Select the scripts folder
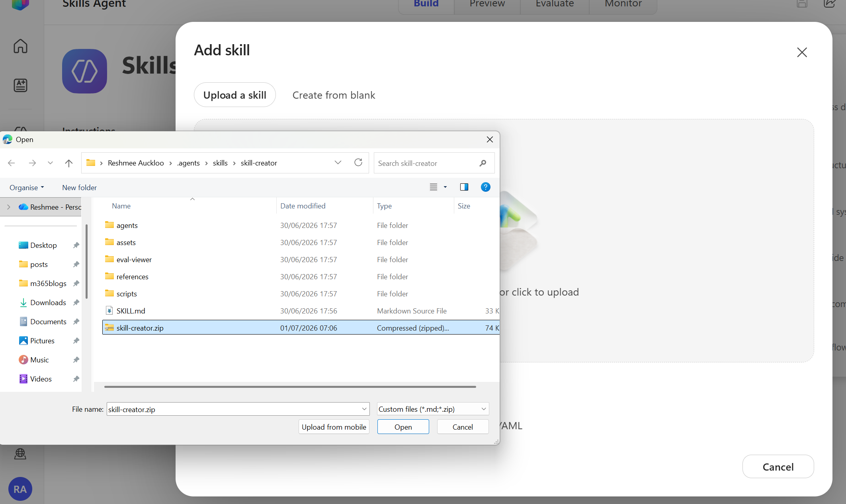Image resolution: width=846 pixels, height=504 pixels. tap(301, 294)
